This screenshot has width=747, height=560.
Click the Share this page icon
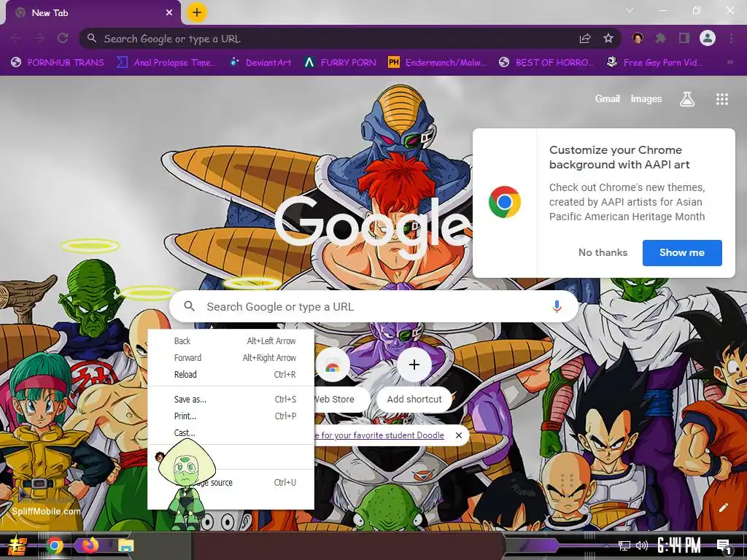pos(585,39)
